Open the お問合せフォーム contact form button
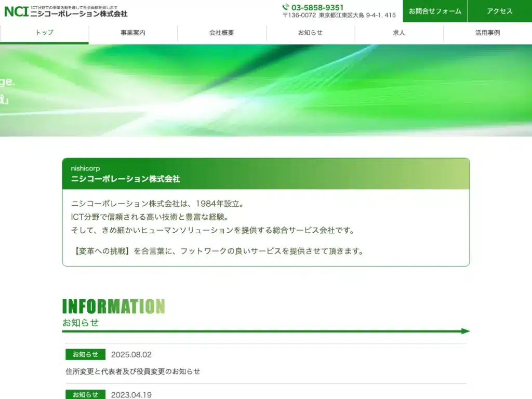The width and height of the screenshot is (532, 399). (435, 11)
